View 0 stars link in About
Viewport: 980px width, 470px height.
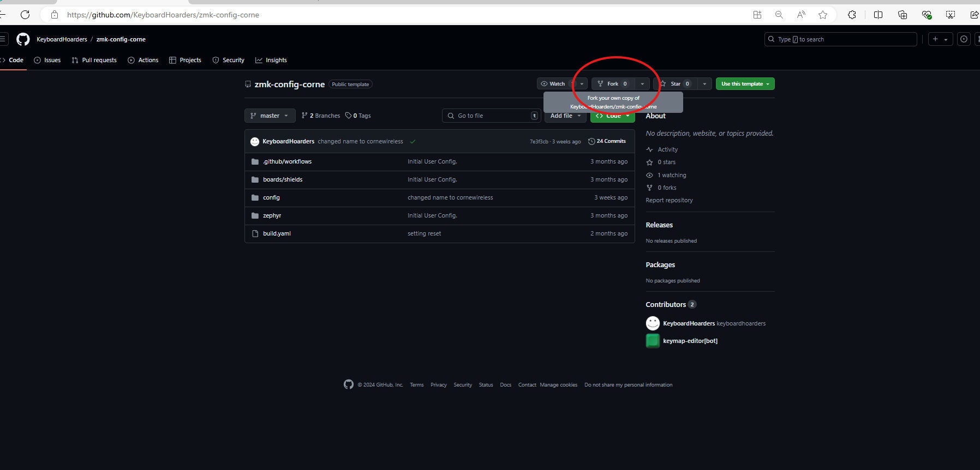[661, 162]
